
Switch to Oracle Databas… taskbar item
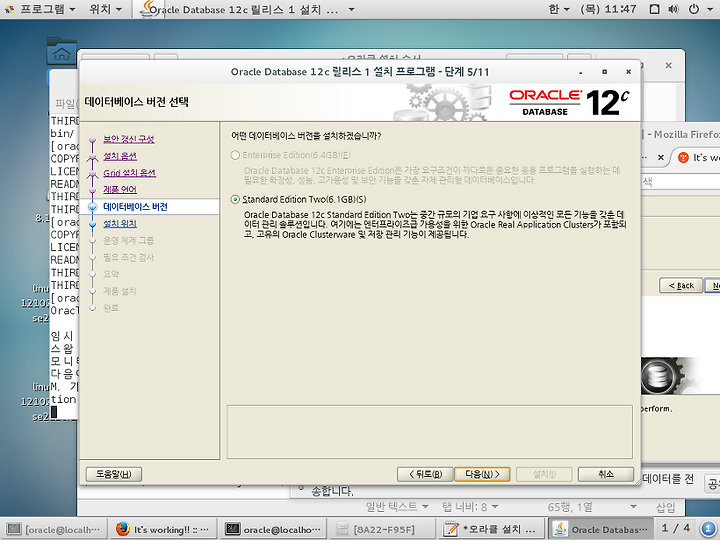click(602, 529)
